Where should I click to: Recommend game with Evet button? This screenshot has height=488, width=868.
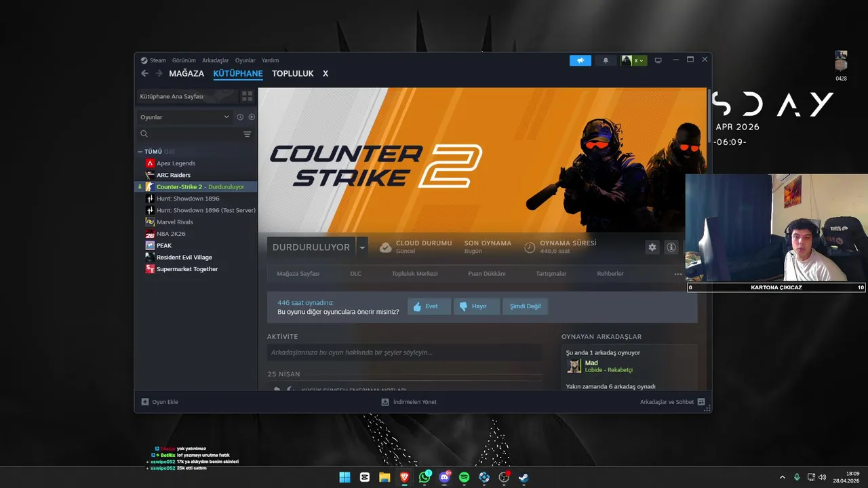429,306
